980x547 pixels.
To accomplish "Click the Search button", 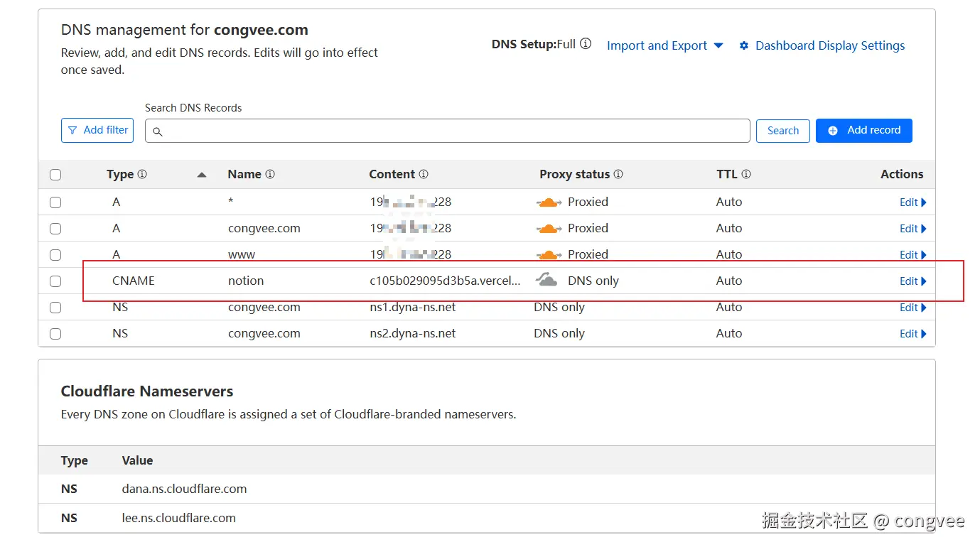I will [x=782, y=131].
